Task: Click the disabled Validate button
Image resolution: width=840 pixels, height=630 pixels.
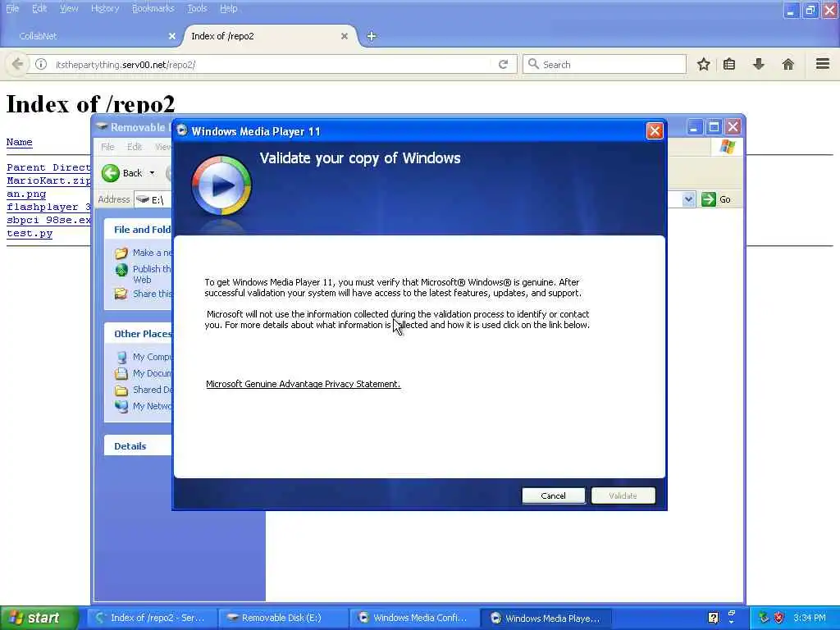Action: pyautogui.click(x=623, y=495)
